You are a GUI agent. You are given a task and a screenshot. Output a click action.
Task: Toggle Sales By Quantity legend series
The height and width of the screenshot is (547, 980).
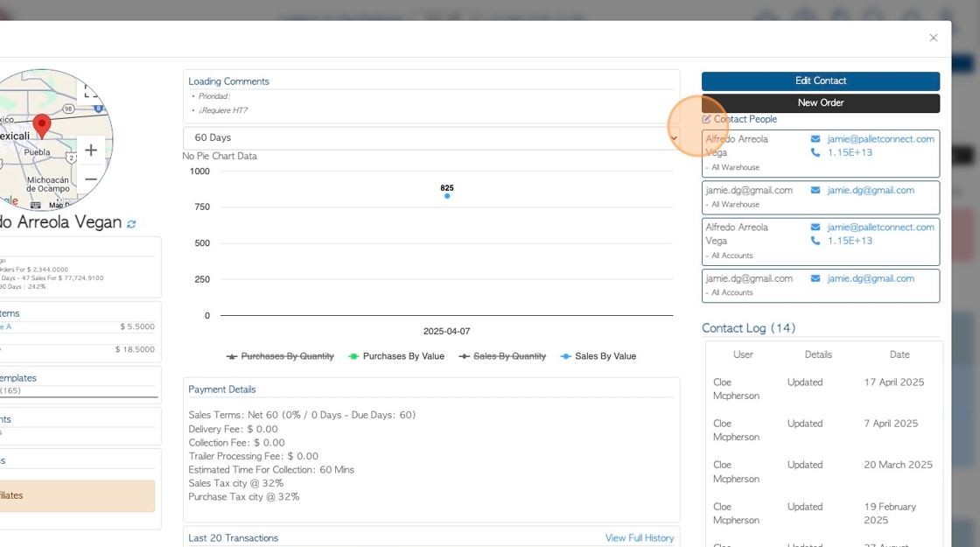502,356
